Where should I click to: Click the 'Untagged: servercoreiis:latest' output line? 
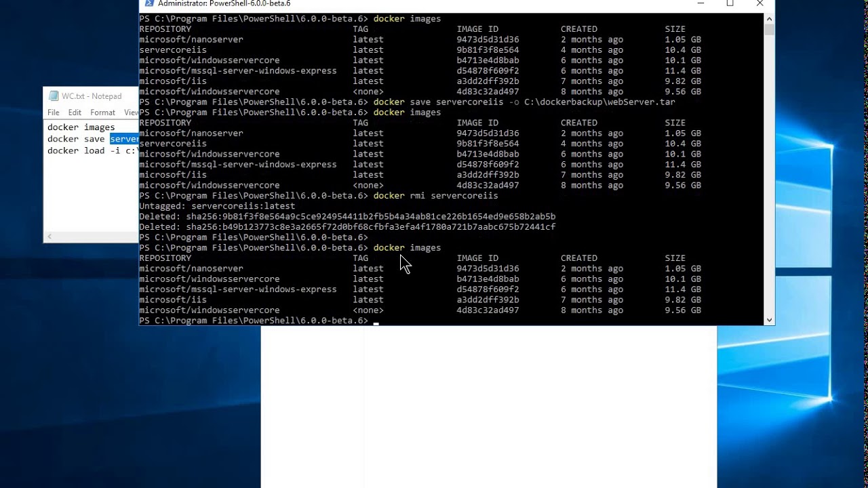pos(217,206)
